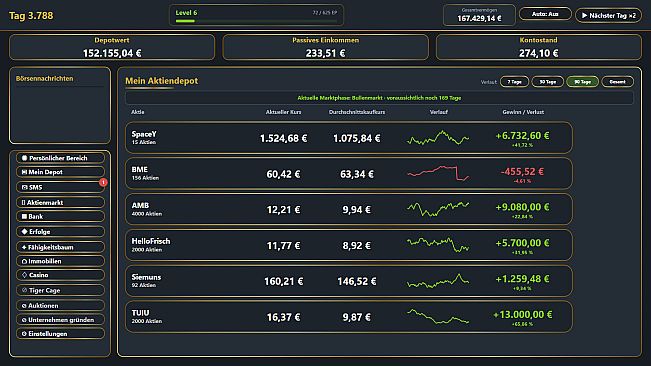651x366 pixels.
Task: Open the Auktionen menu entry
Action: 60,305
